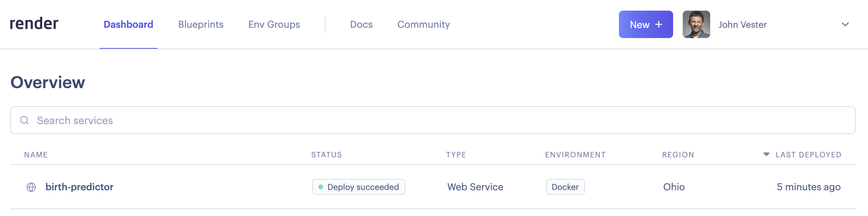Click the plus icon on the New button
Screen dimensions: 868x216
658,24
